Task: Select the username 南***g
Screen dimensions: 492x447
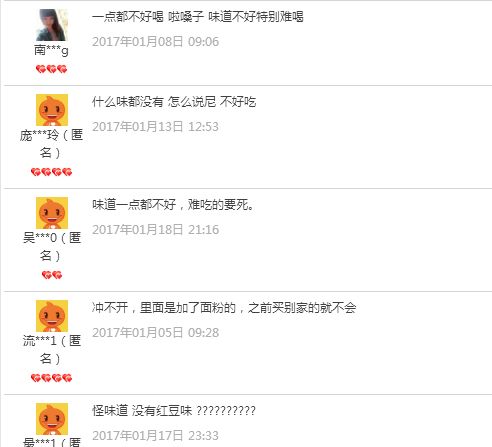Action: (x=51, y=51)
